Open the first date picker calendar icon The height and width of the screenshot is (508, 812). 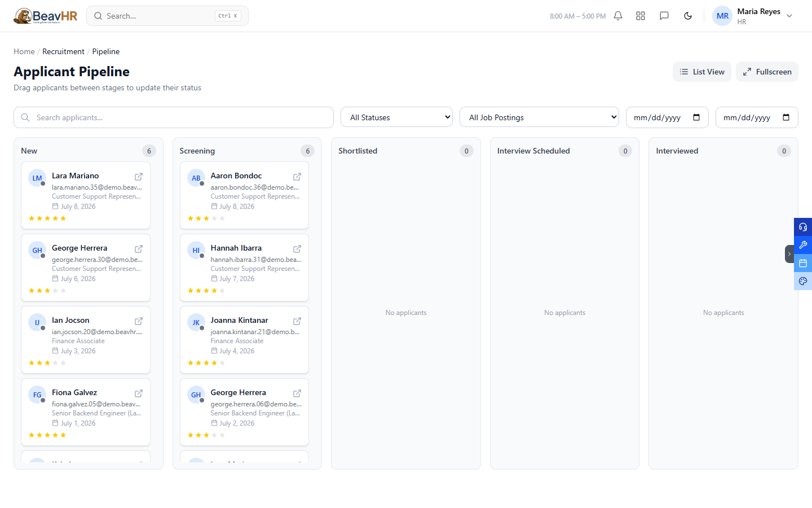point(696,117)
